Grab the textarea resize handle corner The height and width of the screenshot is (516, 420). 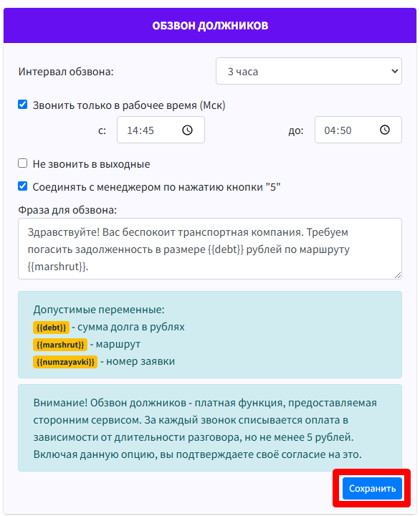[398, 275]
